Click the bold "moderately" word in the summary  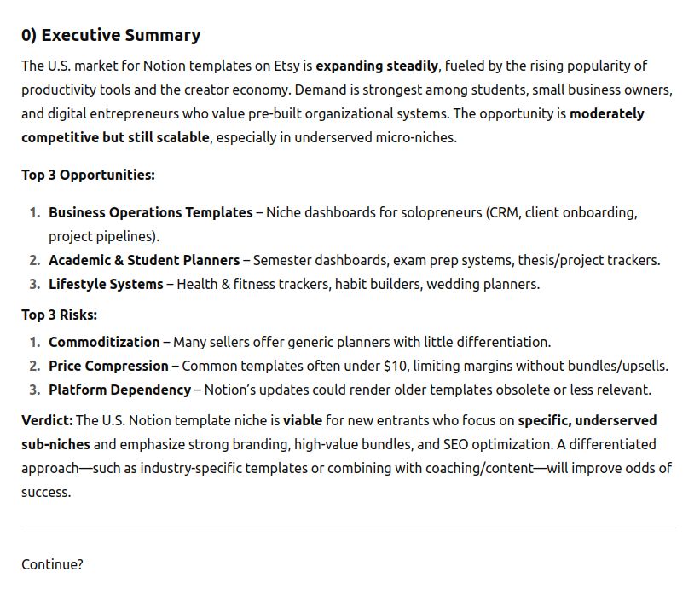click(x=606, y=113)
